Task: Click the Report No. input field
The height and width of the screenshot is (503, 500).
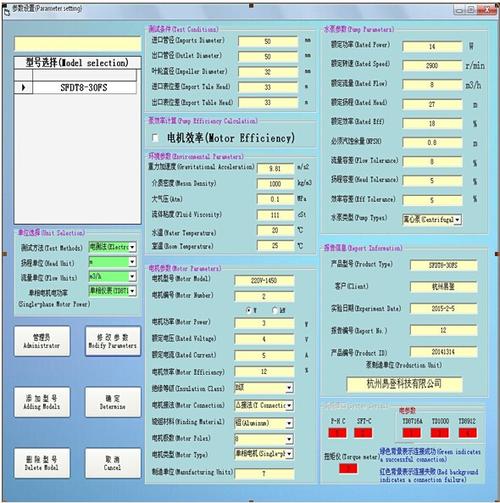Action: pos(443,330)
